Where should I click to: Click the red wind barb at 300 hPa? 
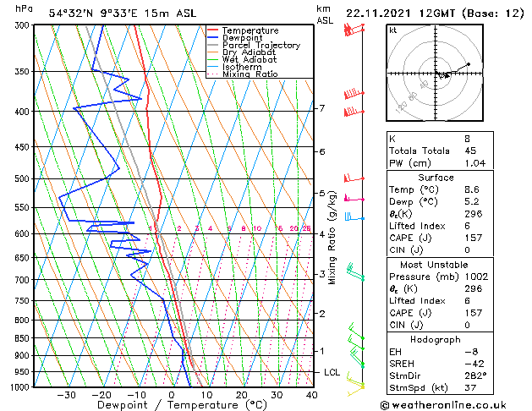point(354,29)
